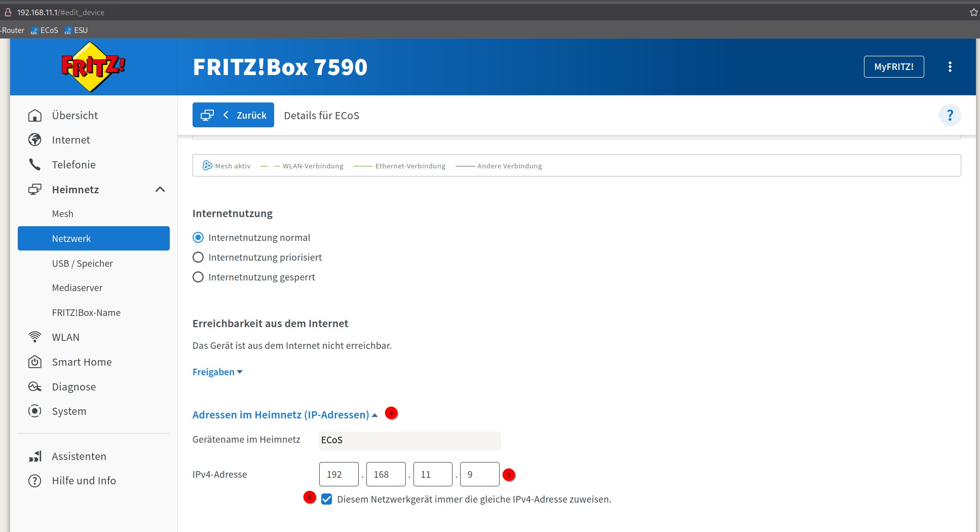Viewport: 980px width, 532px height.
Task: Click the WLAN wifi icon
Action: 35,337
